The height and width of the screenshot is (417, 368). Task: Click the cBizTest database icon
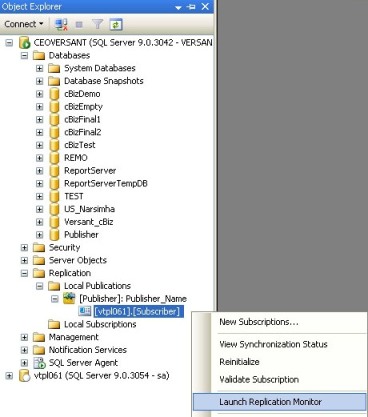click(x=54, y=145)
